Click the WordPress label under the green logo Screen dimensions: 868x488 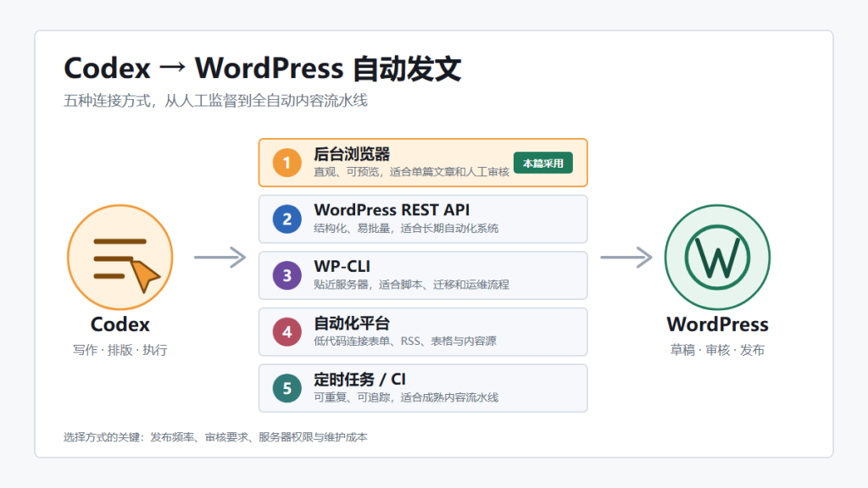[x=717, y=324]
